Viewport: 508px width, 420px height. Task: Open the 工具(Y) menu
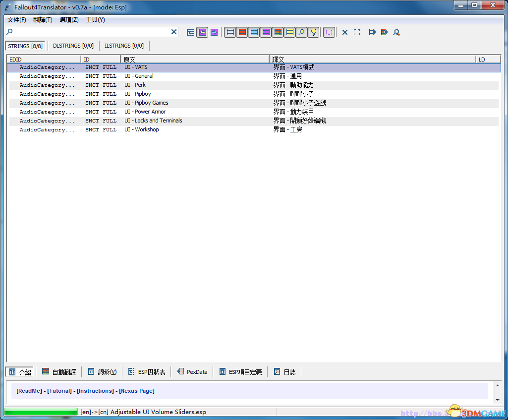95,20
